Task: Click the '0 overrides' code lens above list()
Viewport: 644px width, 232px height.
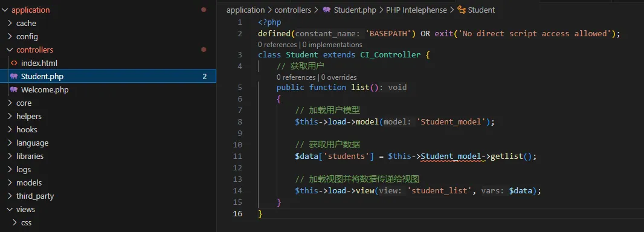Action: click(x=340, y=77)
